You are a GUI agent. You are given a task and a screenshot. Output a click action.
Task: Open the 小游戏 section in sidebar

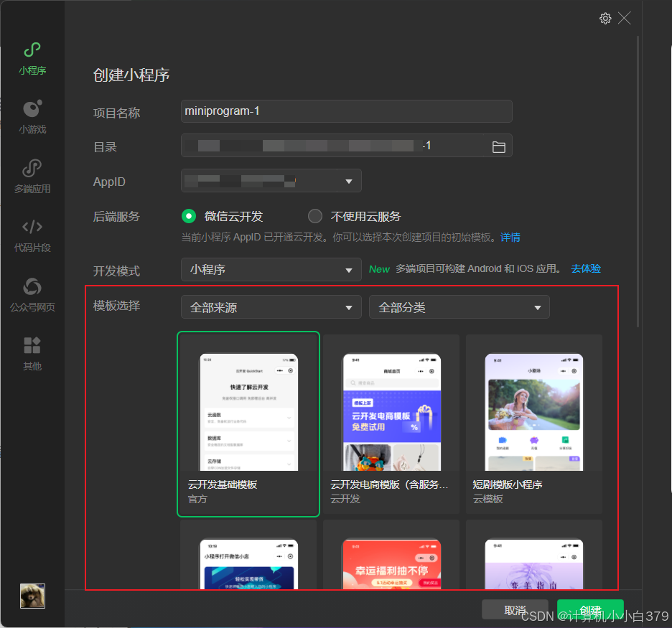(32, 117)
